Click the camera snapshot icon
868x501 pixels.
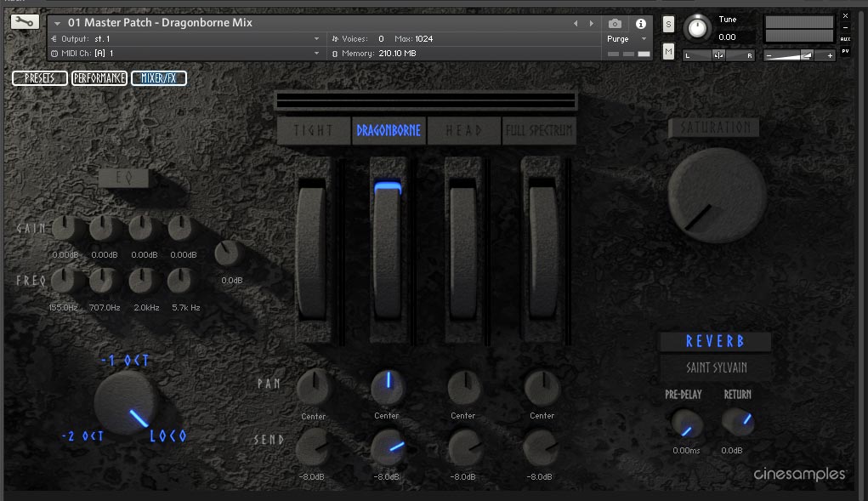tap(615, 24)
